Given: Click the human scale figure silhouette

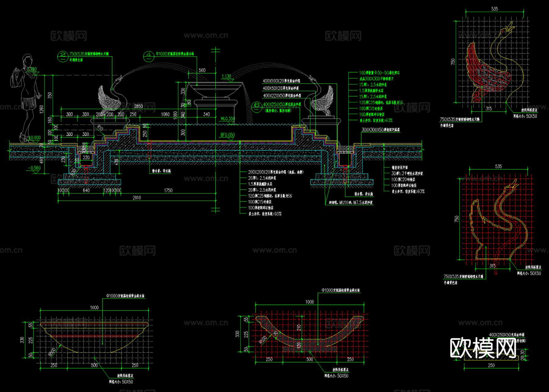Looking at the screenshot, I should click(x=26, y=99).
